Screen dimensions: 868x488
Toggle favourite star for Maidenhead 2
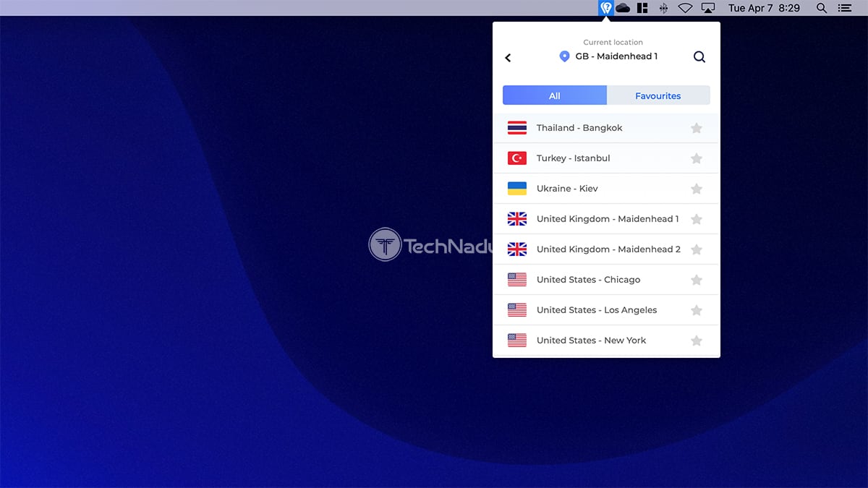point(697,249)
